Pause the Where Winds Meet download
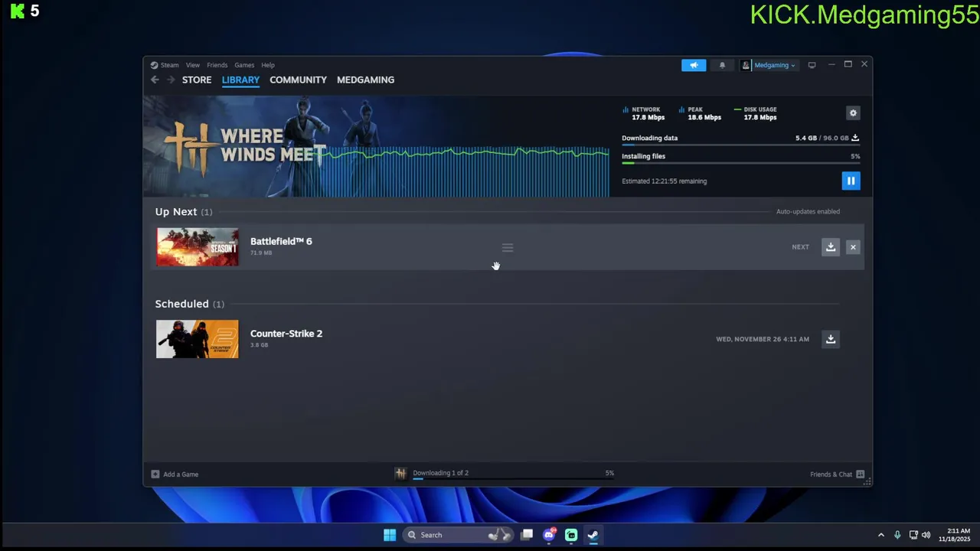Viewport: 980px width, 551px height. [851, 181]
